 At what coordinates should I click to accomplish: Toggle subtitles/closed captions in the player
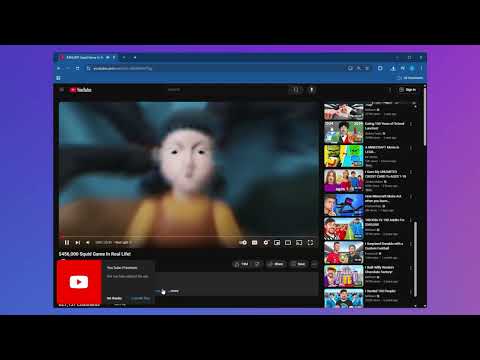[255, 242]
